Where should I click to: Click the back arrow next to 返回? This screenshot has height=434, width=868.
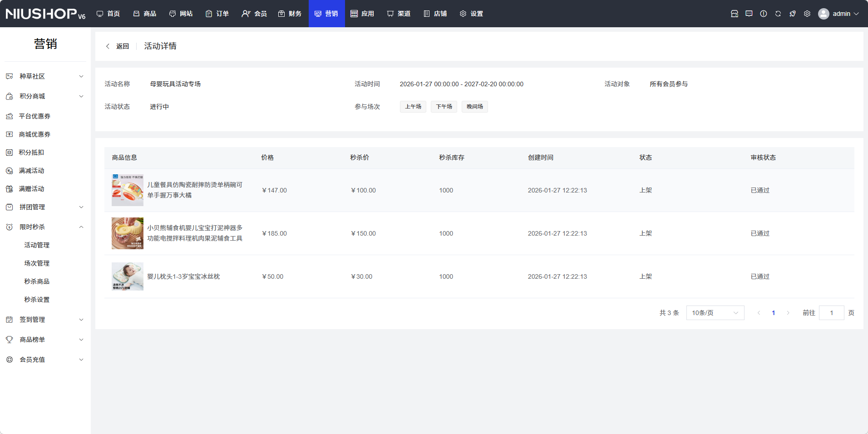click(108, 46)
